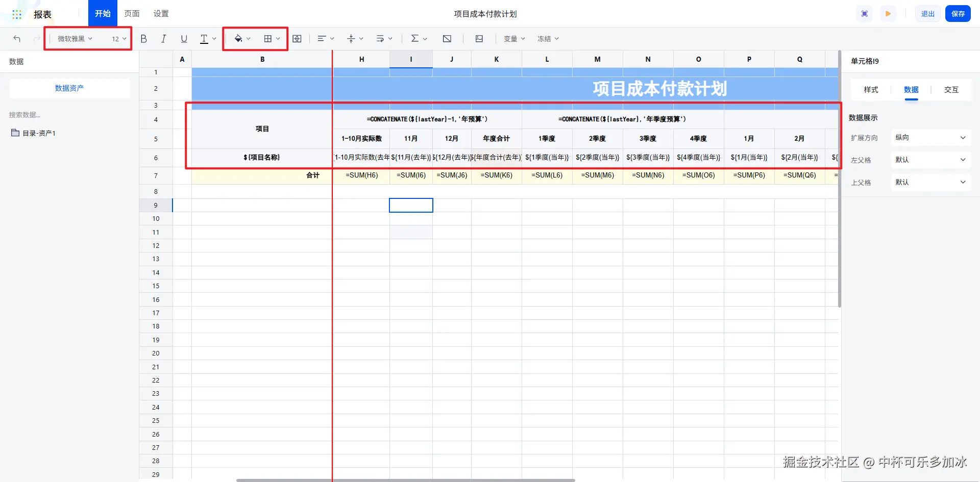Switch to the 数据 panel tab
This screenshot has width=980, height=482.
pyautogui.click(x=911, y=90)
